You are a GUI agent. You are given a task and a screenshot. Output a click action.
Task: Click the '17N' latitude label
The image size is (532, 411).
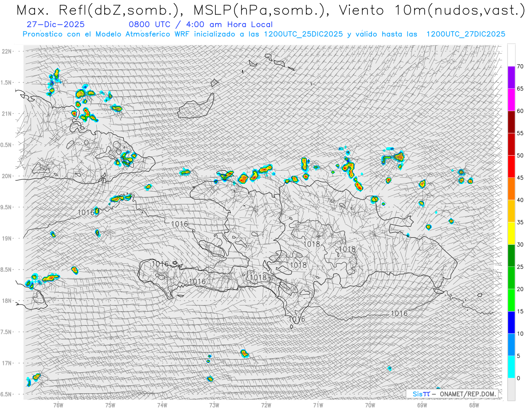tap(7, 363)
